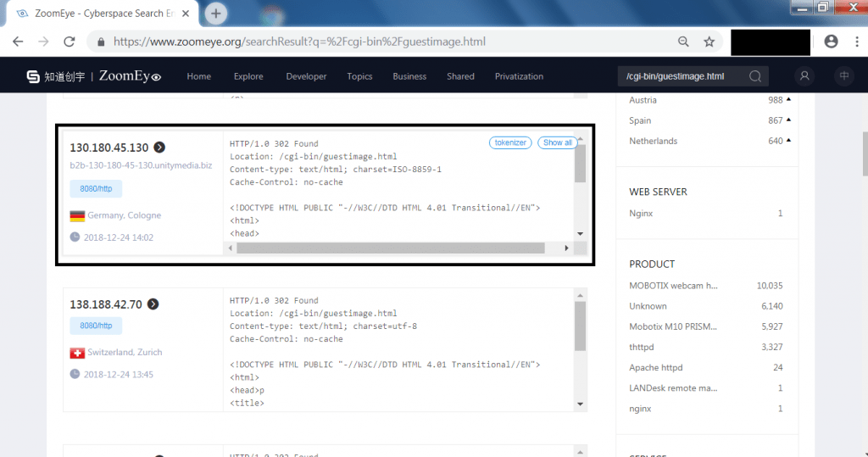868x457 pixels.
Task: Expand the Spain country filter arrow
Action: (x=788, y=120)
